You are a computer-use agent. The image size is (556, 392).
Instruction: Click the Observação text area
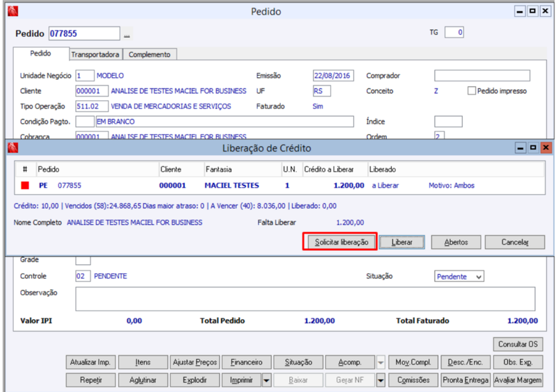click(305, 299)
